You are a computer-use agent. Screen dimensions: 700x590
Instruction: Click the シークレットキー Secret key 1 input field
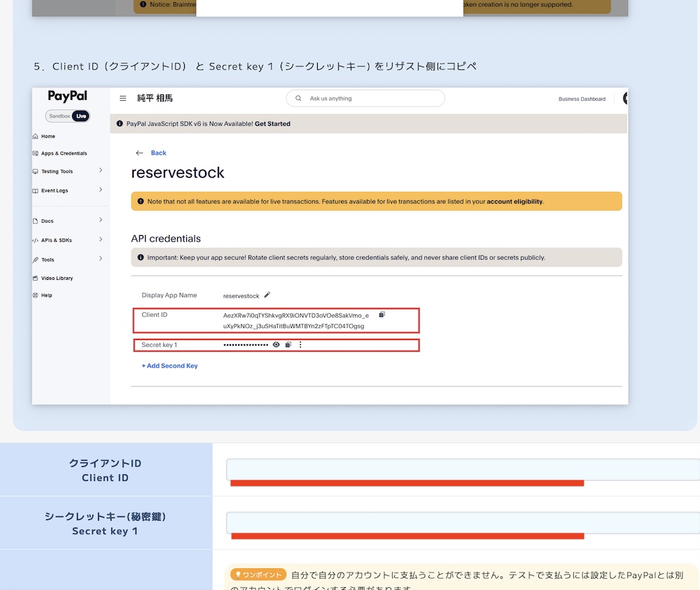(x=462, y=523)
